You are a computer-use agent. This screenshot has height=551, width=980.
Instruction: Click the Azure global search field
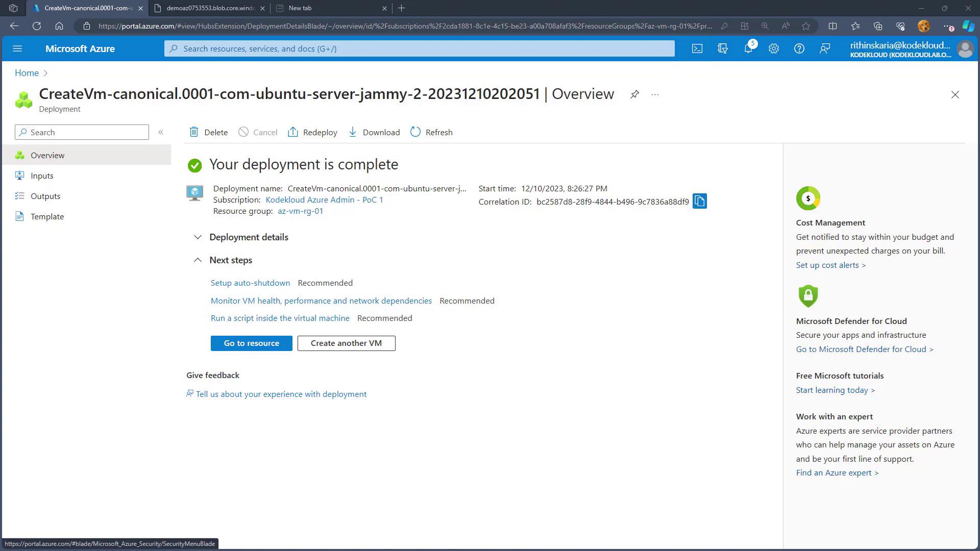pos(419,48)
